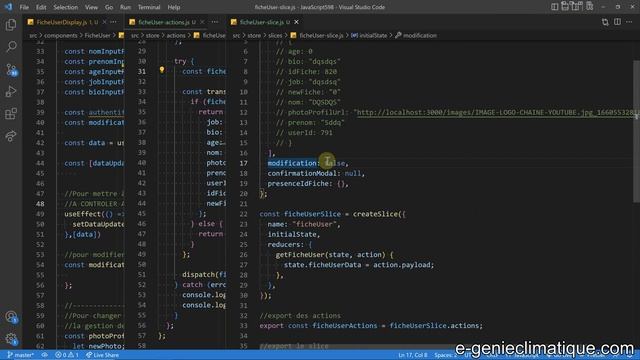Expand the 'src' breadcrumb in slice editor

(x=236, y=36)
